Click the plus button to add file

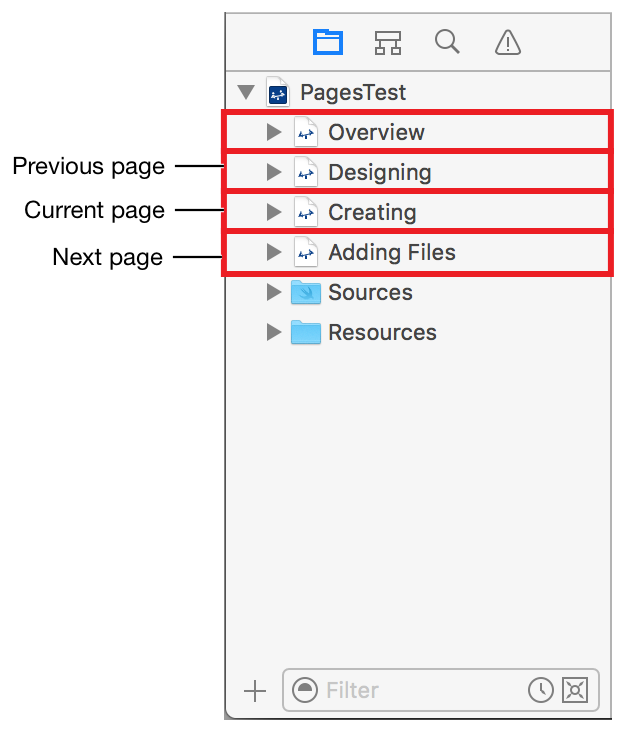[255, 690]
